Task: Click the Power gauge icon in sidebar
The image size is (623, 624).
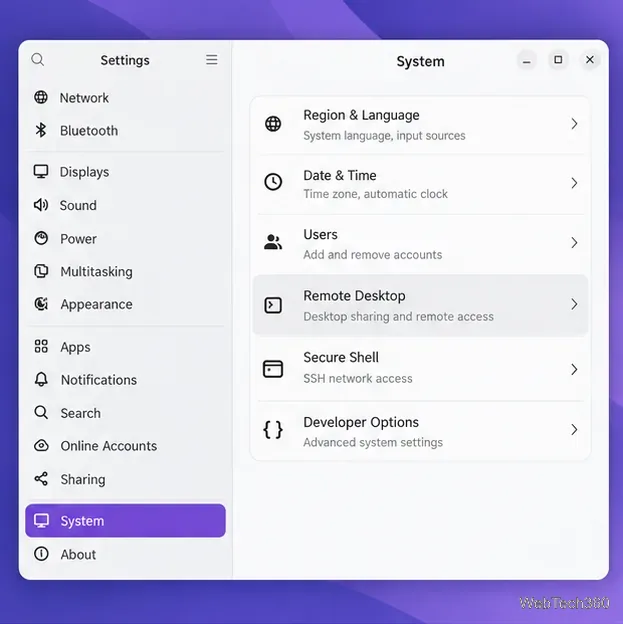Action: (x=41, y=238)
